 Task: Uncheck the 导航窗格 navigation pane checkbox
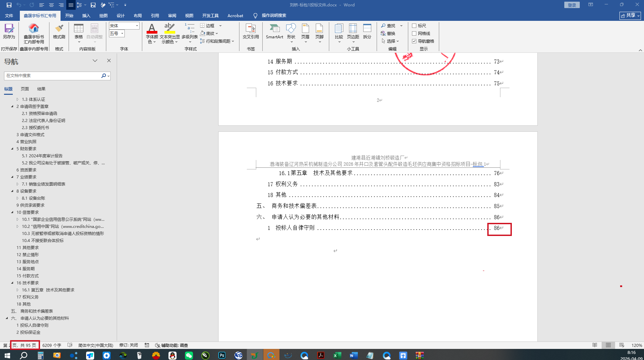(x=414, y=41)
